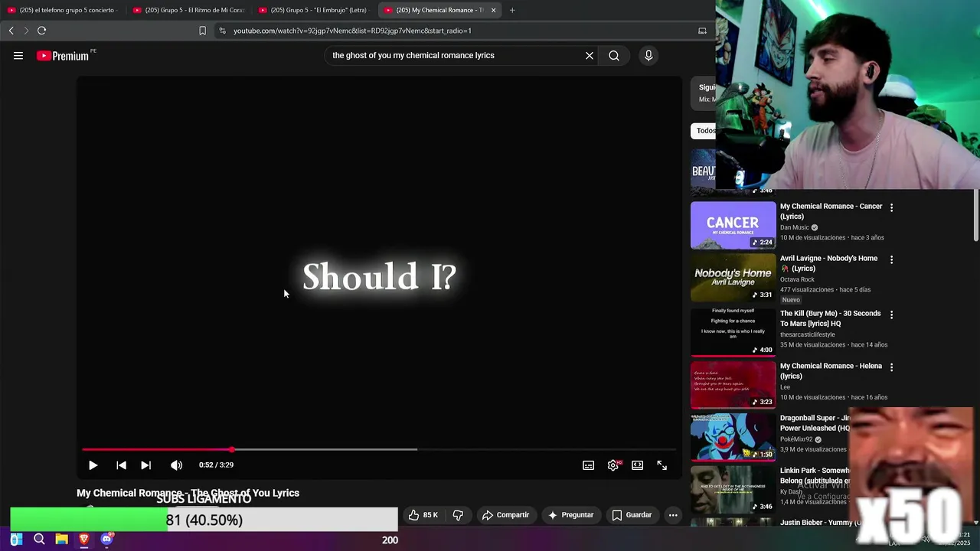The image size is (980, 551).
Task: Visit the Octava Rock channel
Action: tap(797, 279)
